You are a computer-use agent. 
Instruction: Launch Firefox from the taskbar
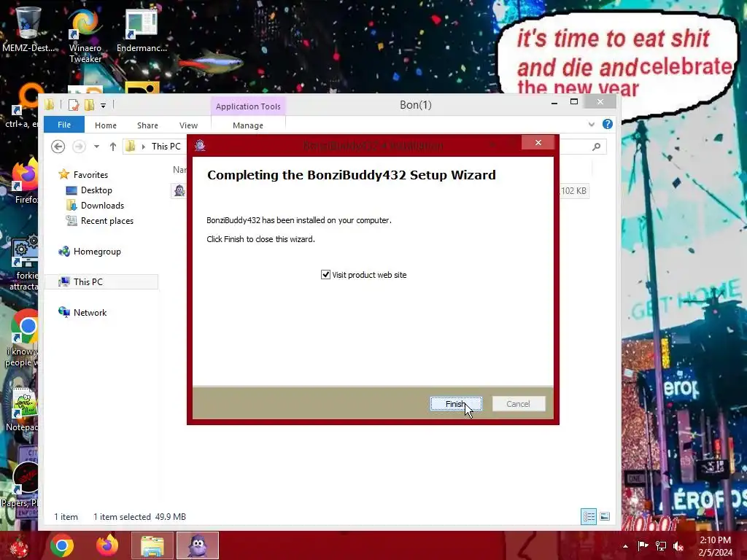[x=107, y=545]
